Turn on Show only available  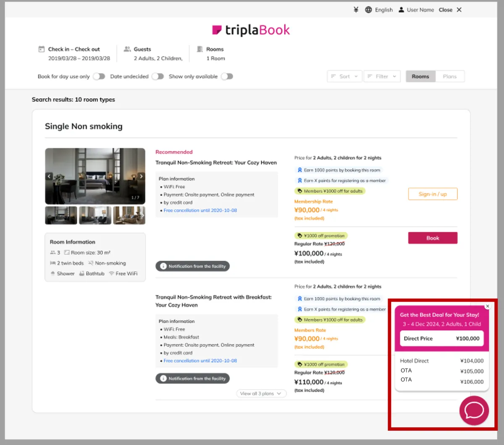pos(227,76)
